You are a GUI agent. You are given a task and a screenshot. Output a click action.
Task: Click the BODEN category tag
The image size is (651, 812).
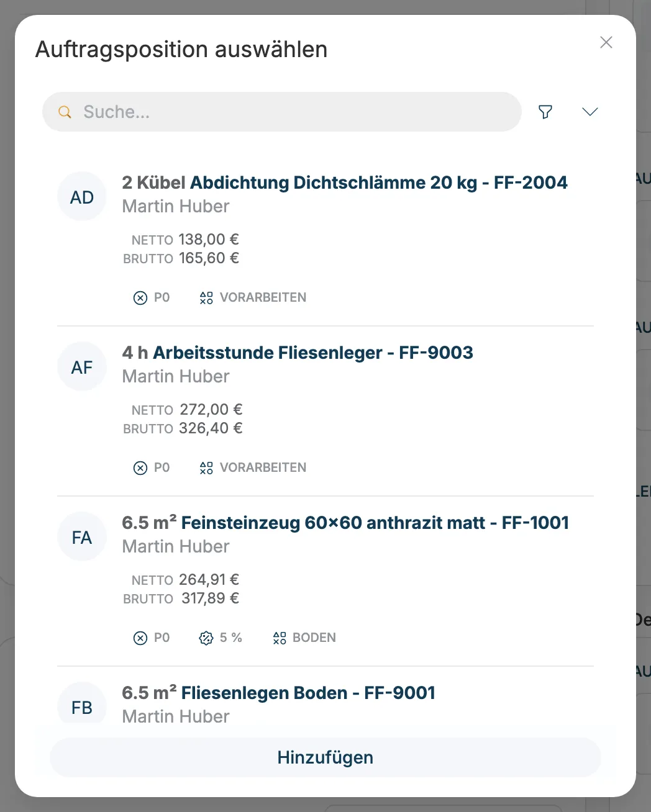tap(304, 638)
